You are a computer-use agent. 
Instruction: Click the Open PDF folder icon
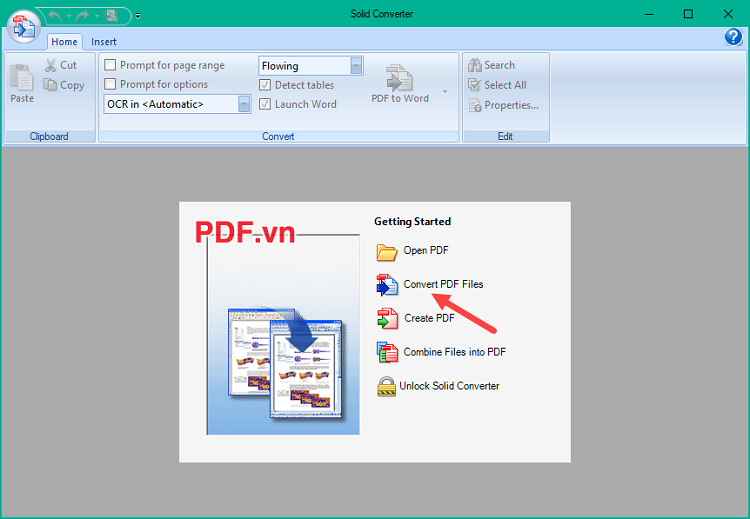[386, 252]
